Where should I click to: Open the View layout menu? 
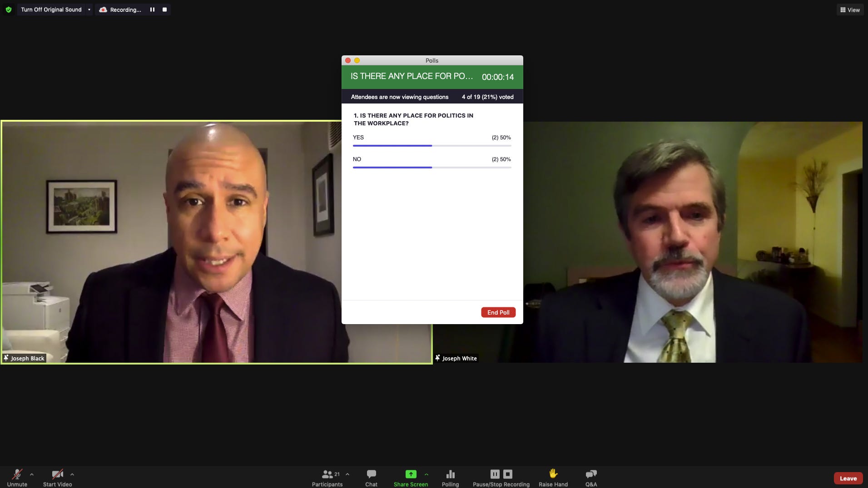click(x=850, y=10)
